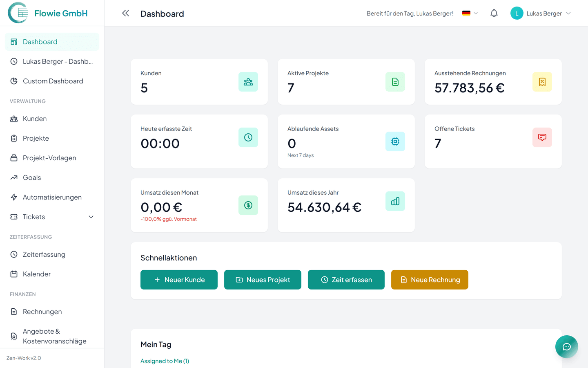This screenshot has height=368, width=588.
Task: Click the Projekt-Vorlagen icon
Action: click(x=13, y=158)
